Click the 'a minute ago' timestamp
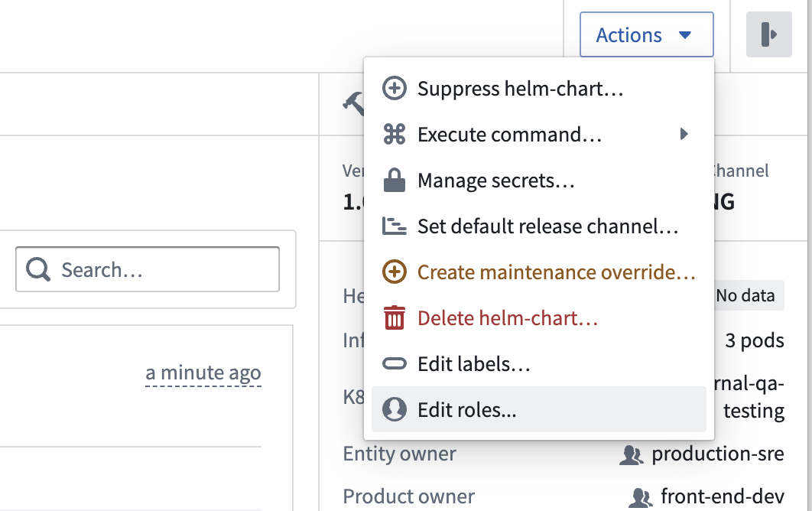 [203, 373]
